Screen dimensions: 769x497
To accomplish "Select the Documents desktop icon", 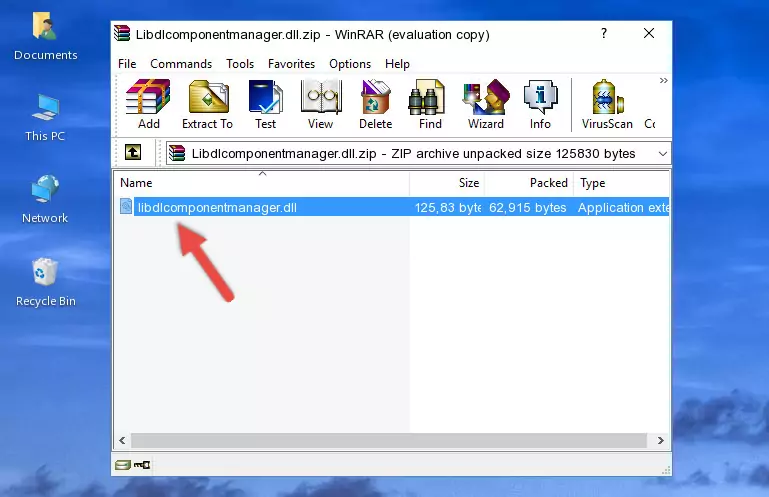I will pos(45,37).
